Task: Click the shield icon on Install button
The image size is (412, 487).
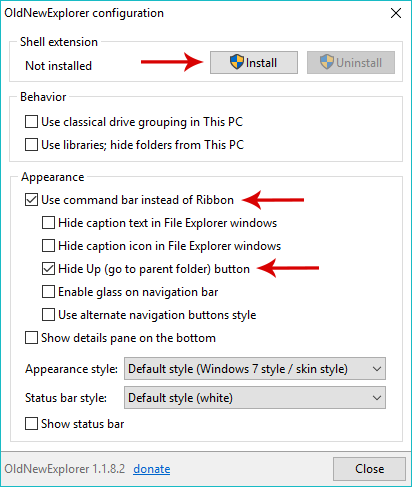Action: (237, 62)
